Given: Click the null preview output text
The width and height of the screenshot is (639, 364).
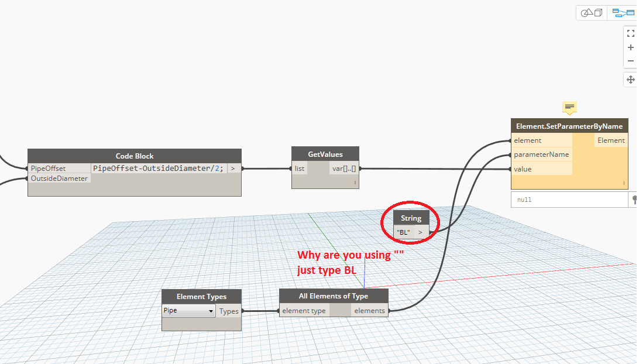Looking at the screenshot, I should click(524, 200).
